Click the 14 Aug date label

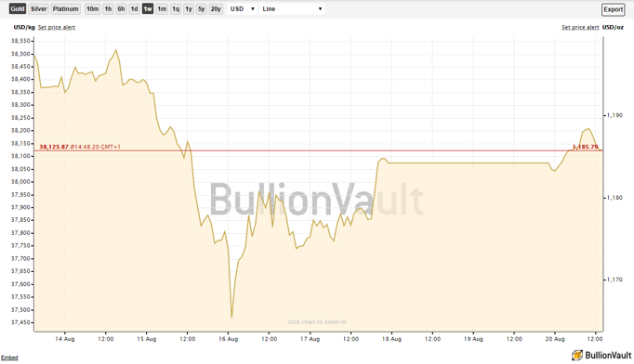[65, 339]
